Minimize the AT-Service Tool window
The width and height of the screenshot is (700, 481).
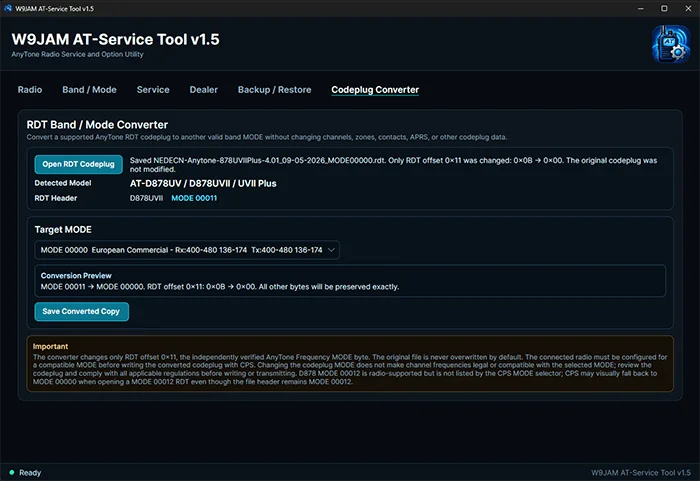click(641, 8)
